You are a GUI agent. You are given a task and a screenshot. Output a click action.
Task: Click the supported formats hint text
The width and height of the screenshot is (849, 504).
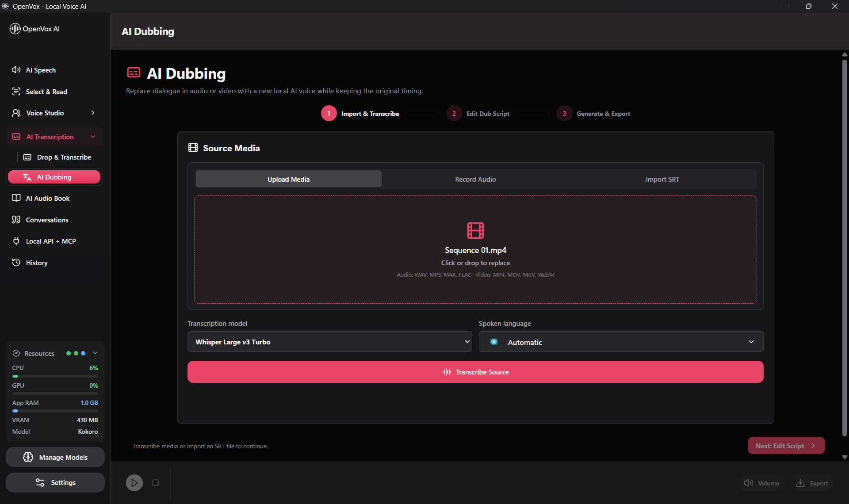pos(475,275)
